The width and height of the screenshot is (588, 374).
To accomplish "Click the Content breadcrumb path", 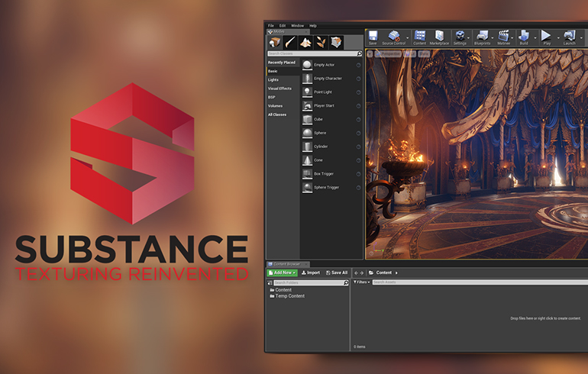I will coord(383,272).
